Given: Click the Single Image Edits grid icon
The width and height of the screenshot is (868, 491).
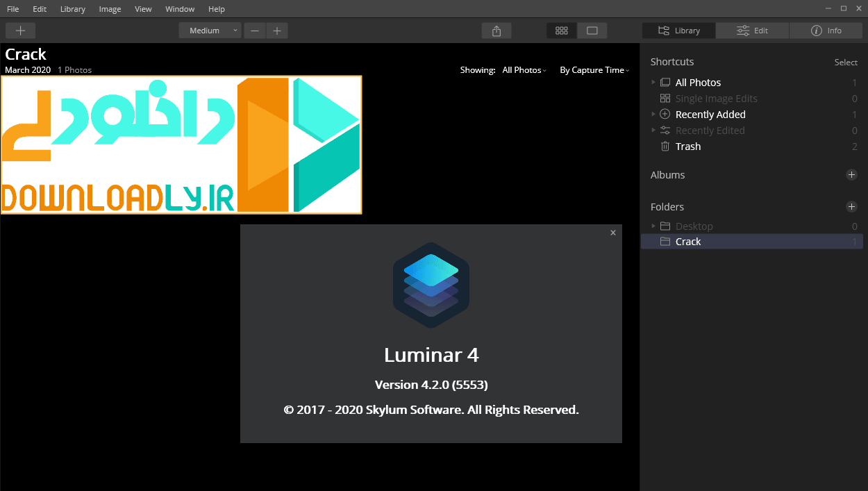Looking at the screenshot, I should point(665,99).
